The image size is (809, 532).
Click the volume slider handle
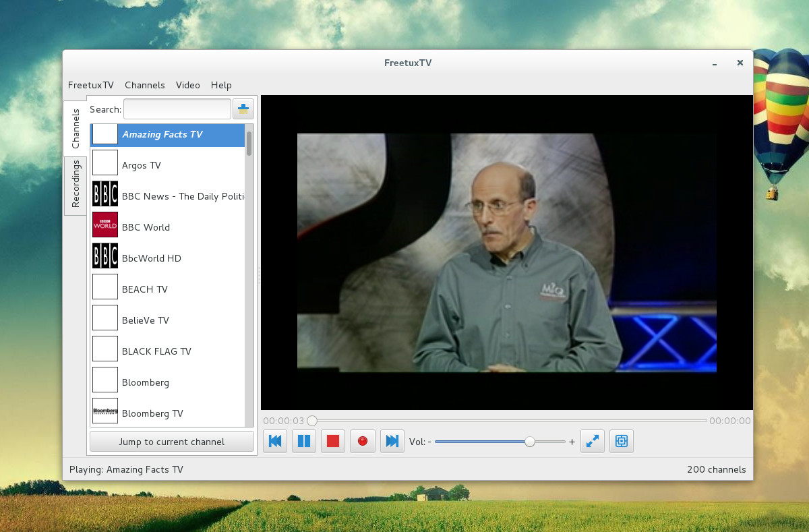tap(530, 442)
